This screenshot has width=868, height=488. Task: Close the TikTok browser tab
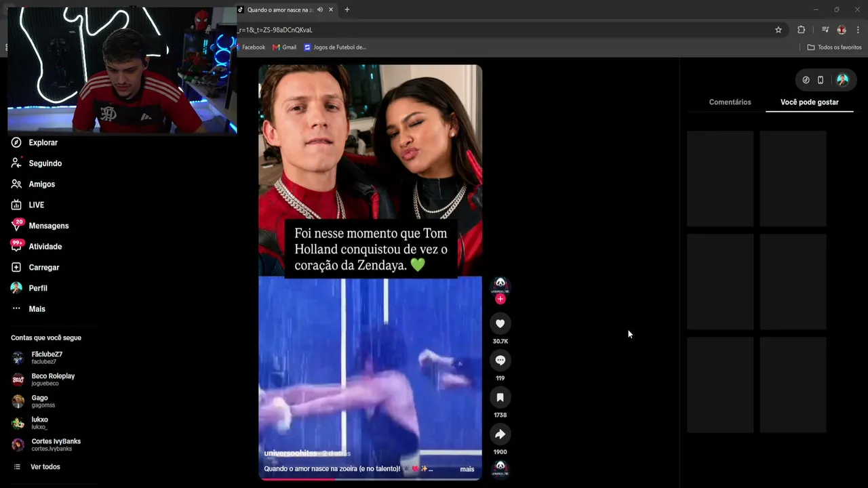point(331,9)
